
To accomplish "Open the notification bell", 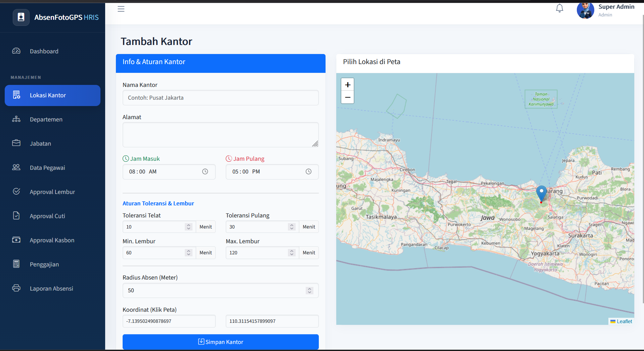I will [559, 8].
